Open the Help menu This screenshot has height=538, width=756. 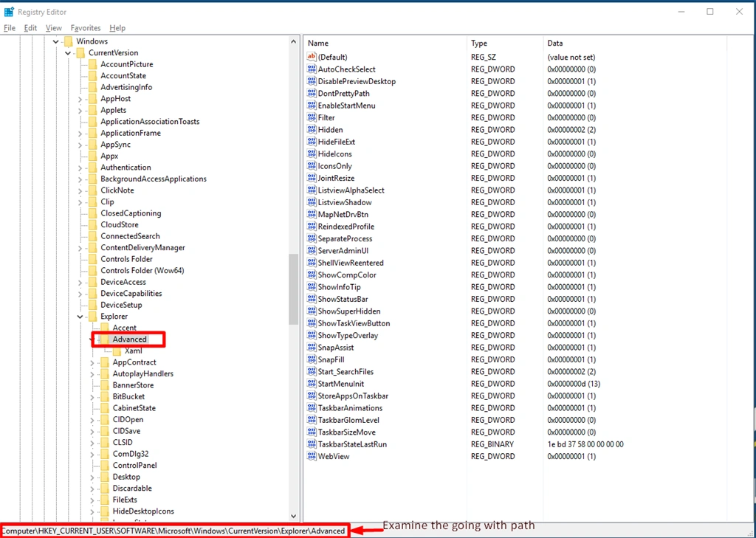tap(117, 28)
